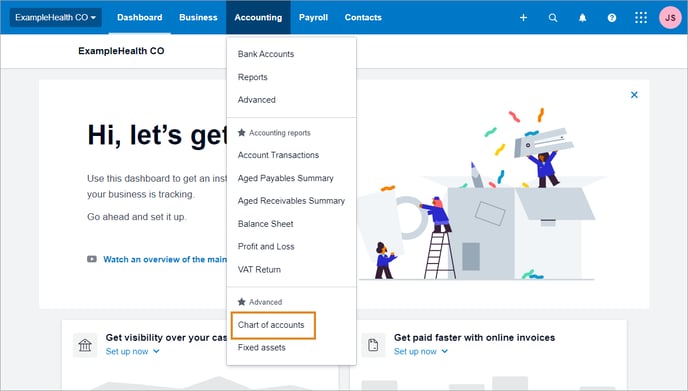Open Account Transactions report
The image size is (688, 391).
(x=278, y=155)
